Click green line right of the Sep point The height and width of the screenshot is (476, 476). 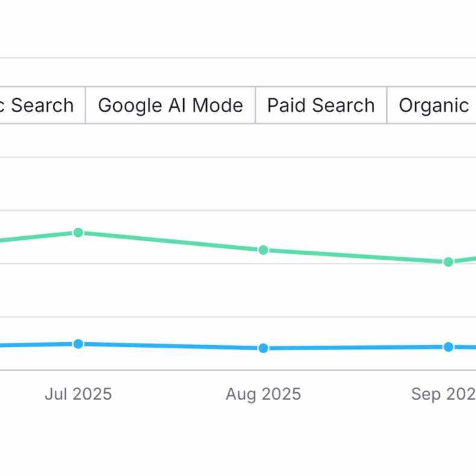coord(465,260)
